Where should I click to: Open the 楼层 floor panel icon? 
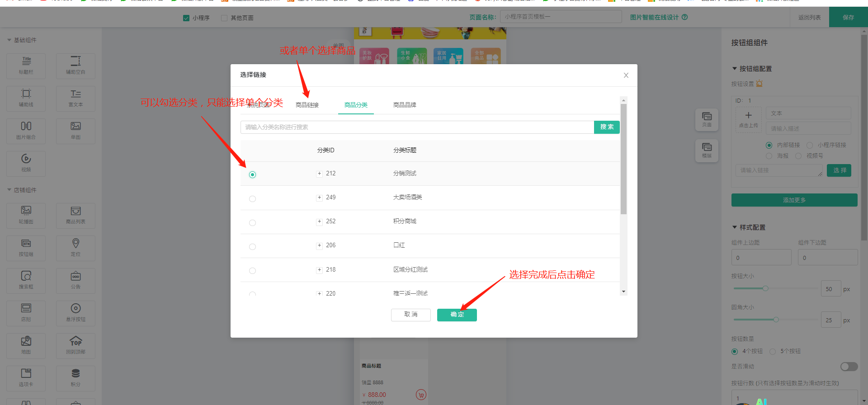tap(707, 150)
